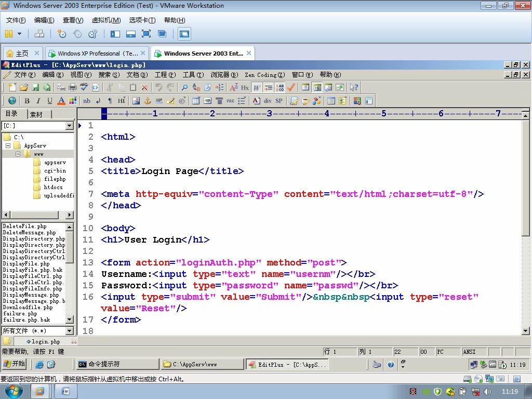Switch to C:\AppServ\www taskbar button
The image size is (532, 399).
point(202,364)
